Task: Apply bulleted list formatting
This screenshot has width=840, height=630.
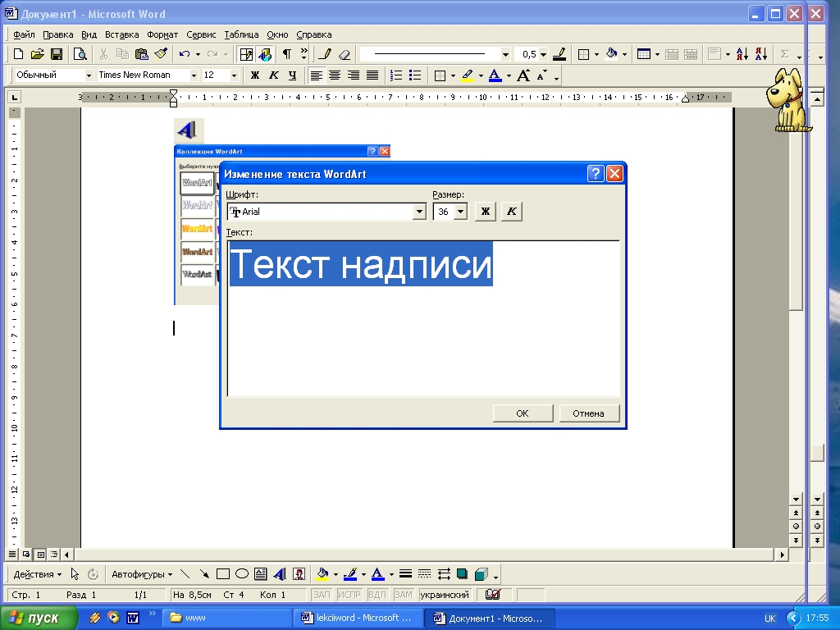Action: click(414, 75)
